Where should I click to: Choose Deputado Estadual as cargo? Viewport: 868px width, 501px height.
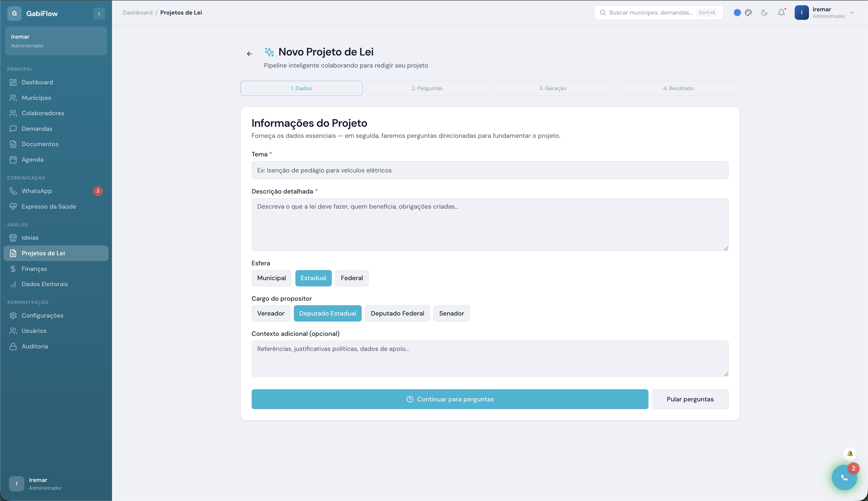click(328, 314)
